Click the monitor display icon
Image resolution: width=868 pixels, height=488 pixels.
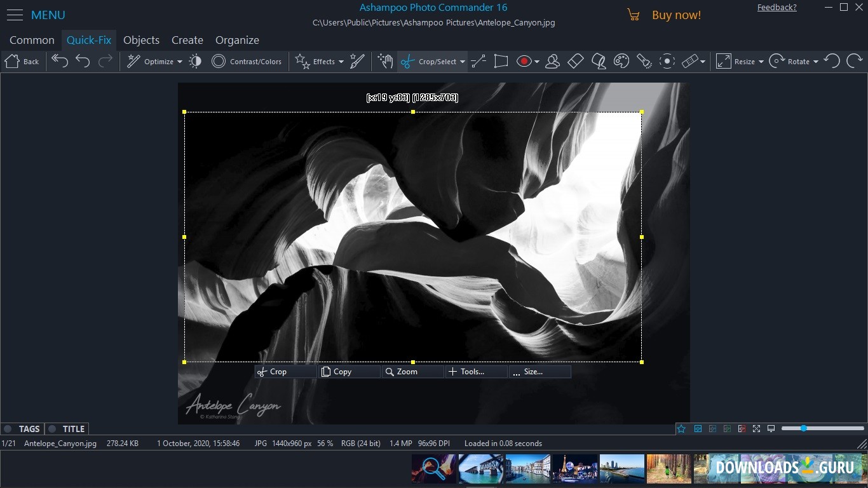click(771, 429)
